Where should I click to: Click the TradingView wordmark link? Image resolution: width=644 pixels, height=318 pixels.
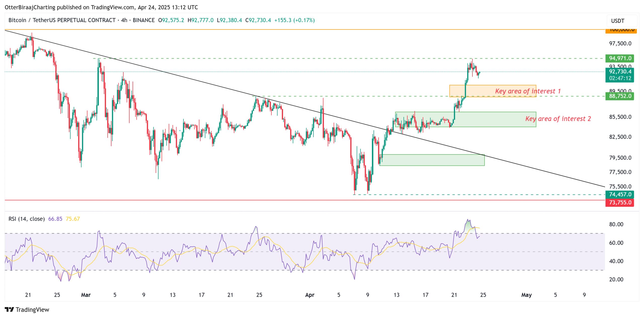coord(32,309)
